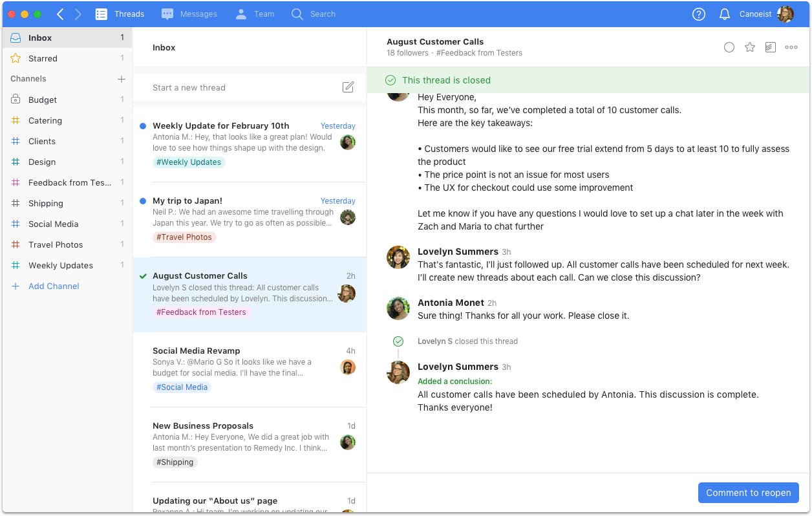Click the notes icon in thread header
Viewport: 812px width, 516px height.
coord(771,47)
